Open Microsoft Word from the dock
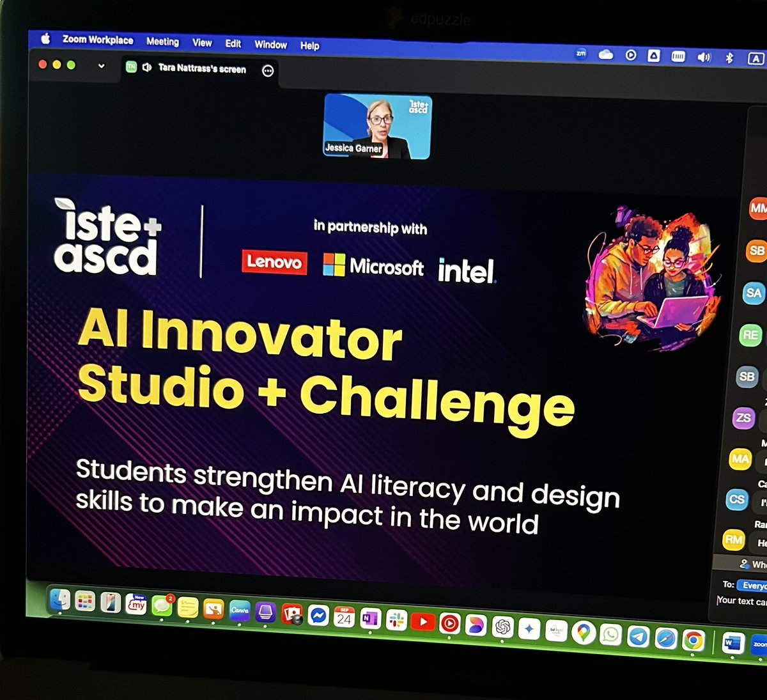Image resolution: width=767 pixels, height=700 pixels. (732, 642)
